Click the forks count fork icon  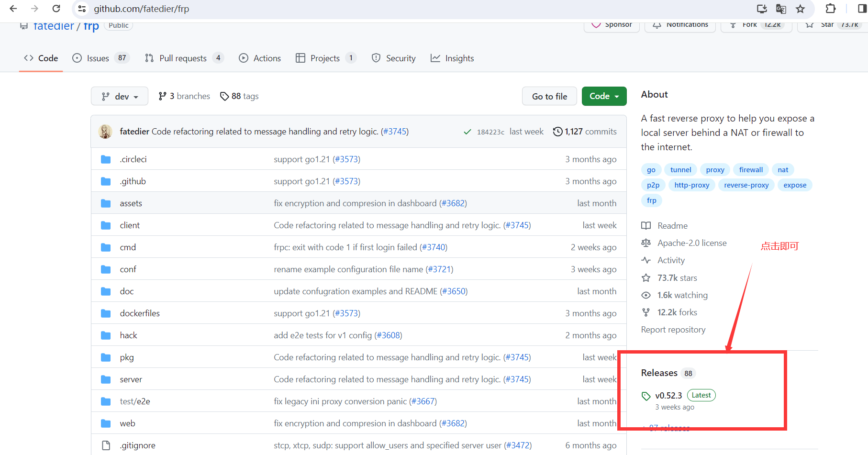tap(646, 312)
